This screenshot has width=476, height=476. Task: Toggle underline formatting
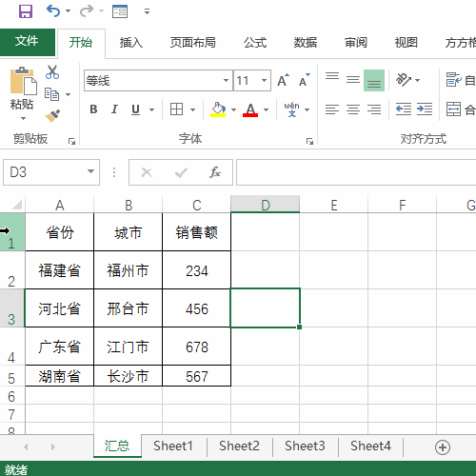[135, 109]
